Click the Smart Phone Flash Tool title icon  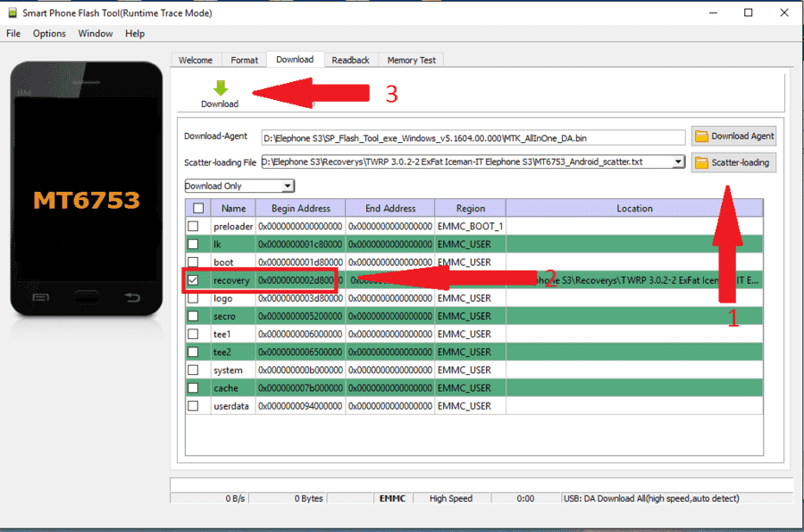point(13,12)
